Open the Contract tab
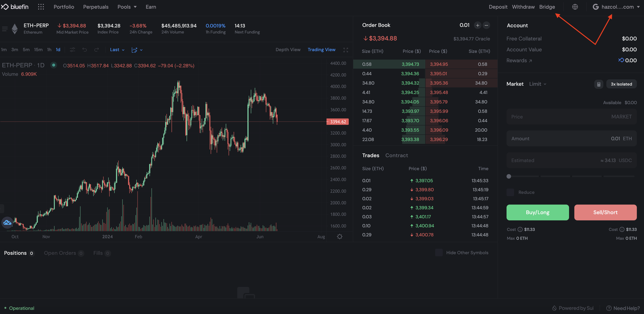Viewport: 644px width, 314px height. point(397,155)
